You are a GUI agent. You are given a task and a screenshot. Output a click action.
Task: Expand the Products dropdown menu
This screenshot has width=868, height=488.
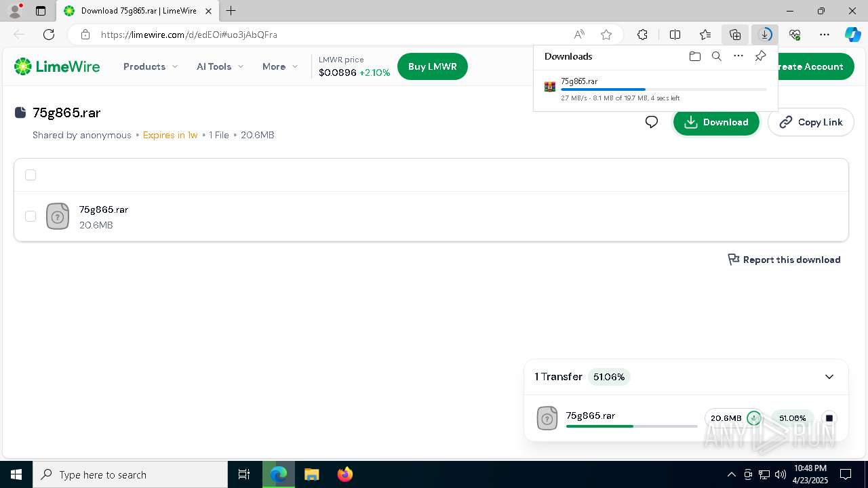tap(151, 66)
